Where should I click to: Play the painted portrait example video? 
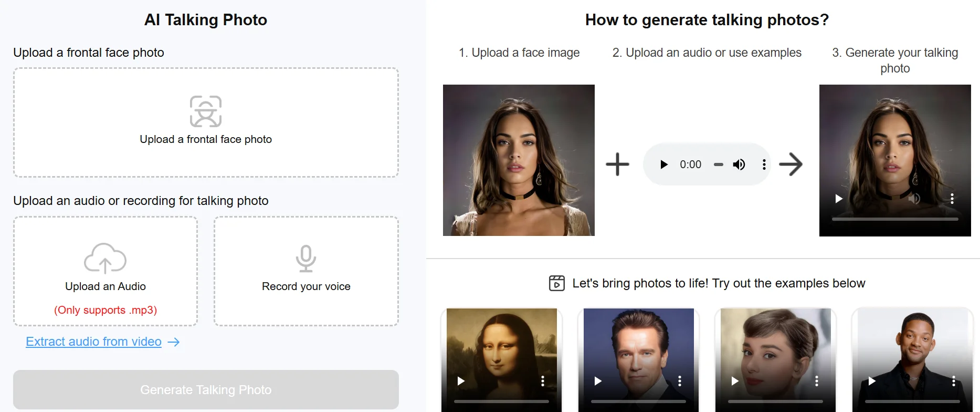point(461,381)
